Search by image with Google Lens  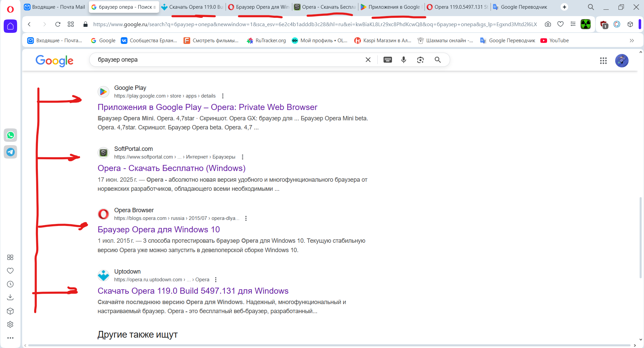(x=420, y=60)
